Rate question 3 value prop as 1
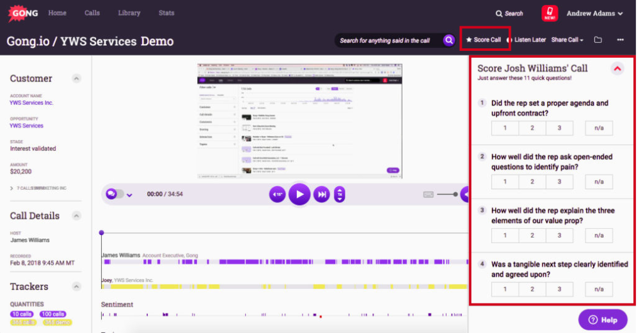644x333 pixels. pyautogui.click(x=505, y=236)
